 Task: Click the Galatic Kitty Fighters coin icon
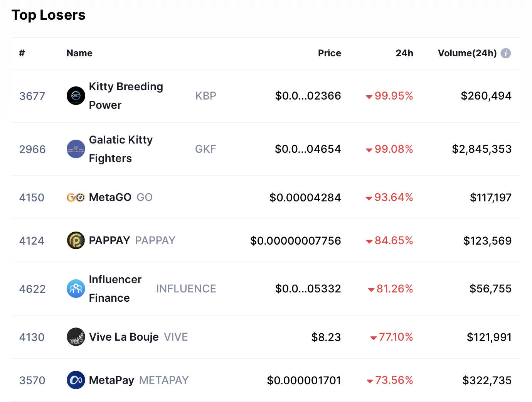[x=76, y=149]
